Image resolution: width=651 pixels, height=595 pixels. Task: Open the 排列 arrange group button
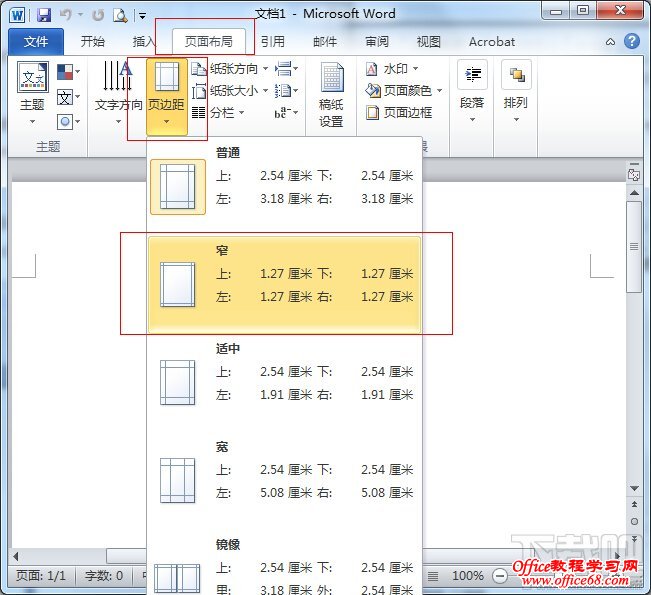[516, 92]
